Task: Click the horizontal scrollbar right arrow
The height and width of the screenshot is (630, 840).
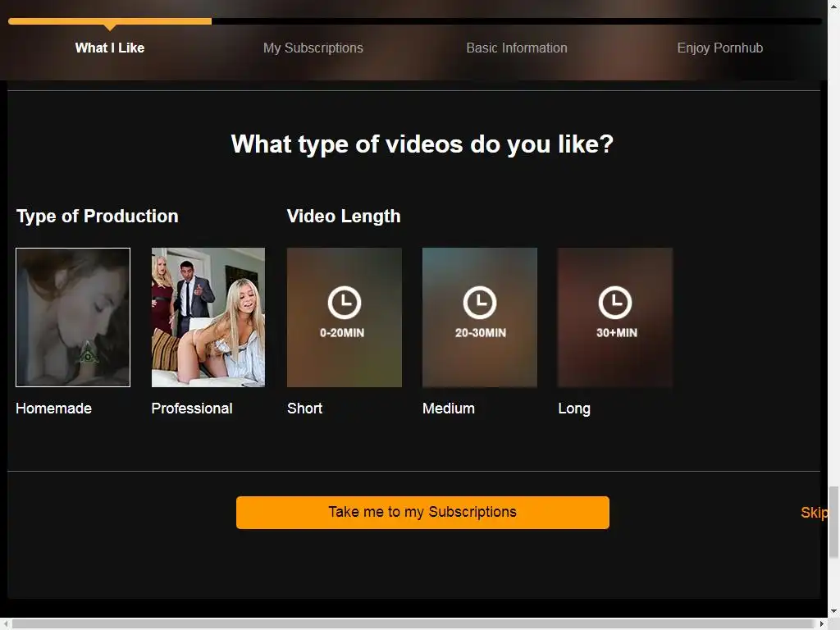Action: tap(822, 623)
